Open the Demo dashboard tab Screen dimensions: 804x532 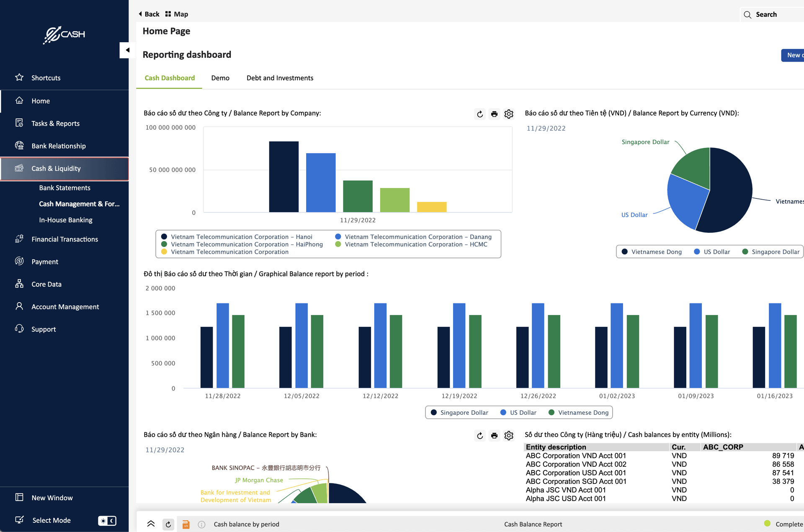tap(220, 78)
